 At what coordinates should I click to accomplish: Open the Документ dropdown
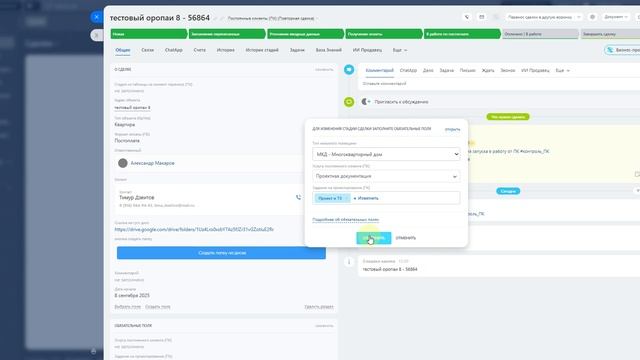(x=616, y=17)
